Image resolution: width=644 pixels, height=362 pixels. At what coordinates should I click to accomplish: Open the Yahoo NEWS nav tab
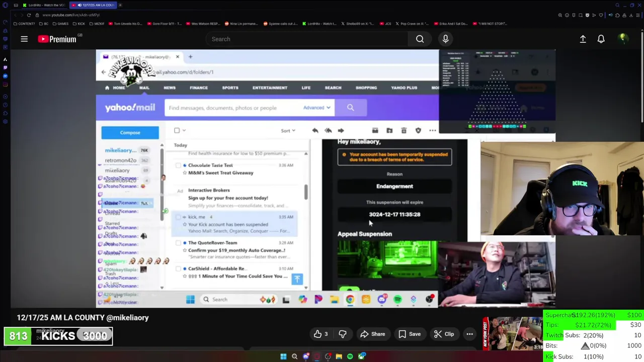(170, 87)
